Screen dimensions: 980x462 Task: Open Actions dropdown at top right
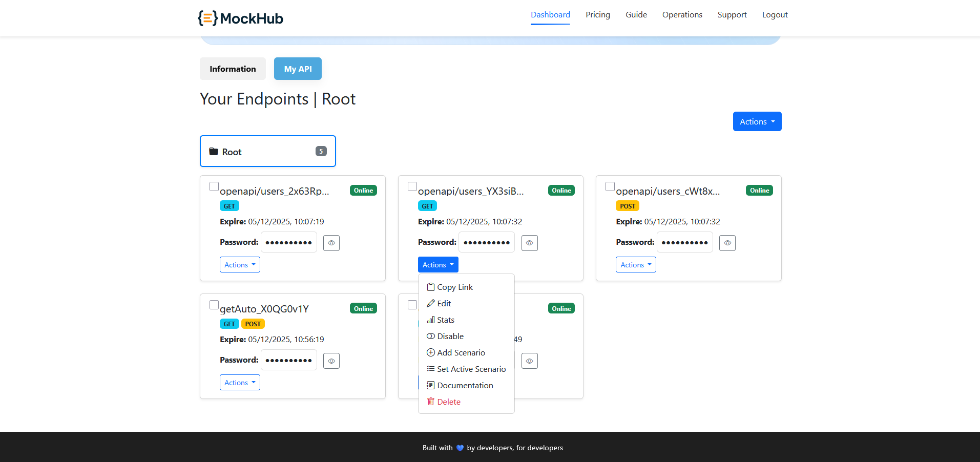point(757,121)
